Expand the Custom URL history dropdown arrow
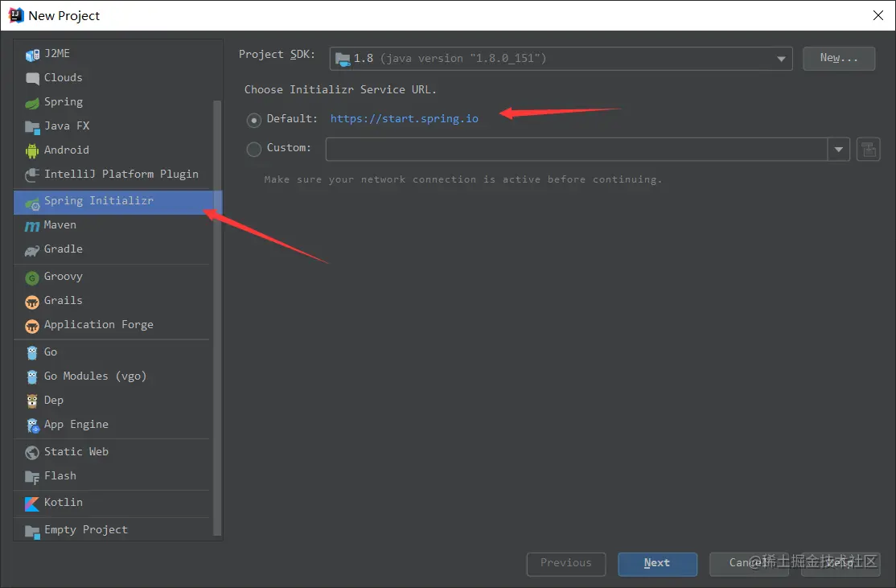Screen dimensions: 896x588 click(x=838, y=149)
